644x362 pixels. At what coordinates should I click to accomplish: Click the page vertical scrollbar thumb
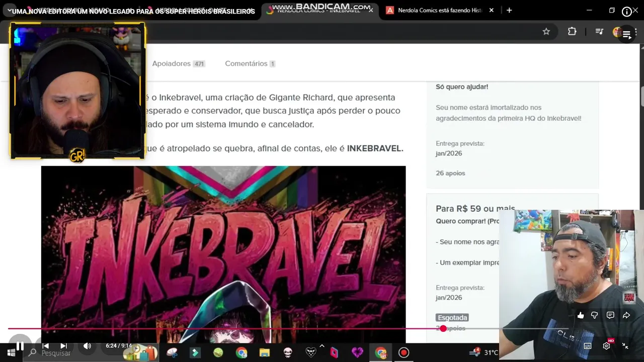coord(641,96)
